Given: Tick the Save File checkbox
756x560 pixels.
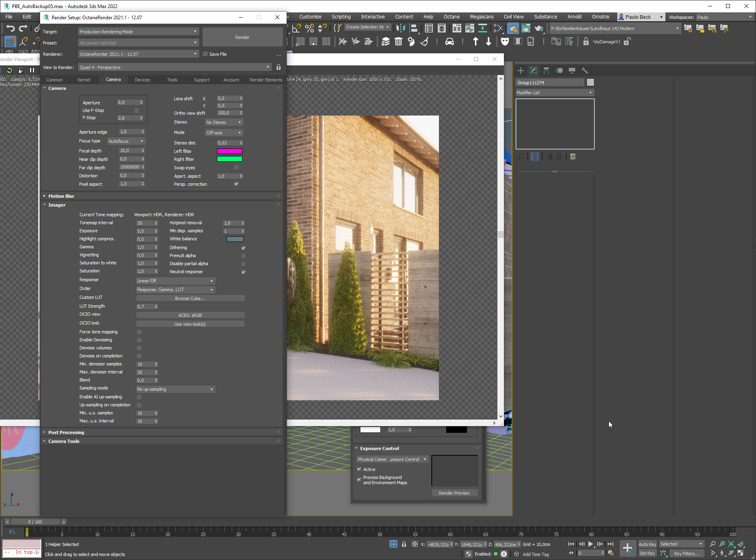Looking at the screenshot, I should (205, 54).
